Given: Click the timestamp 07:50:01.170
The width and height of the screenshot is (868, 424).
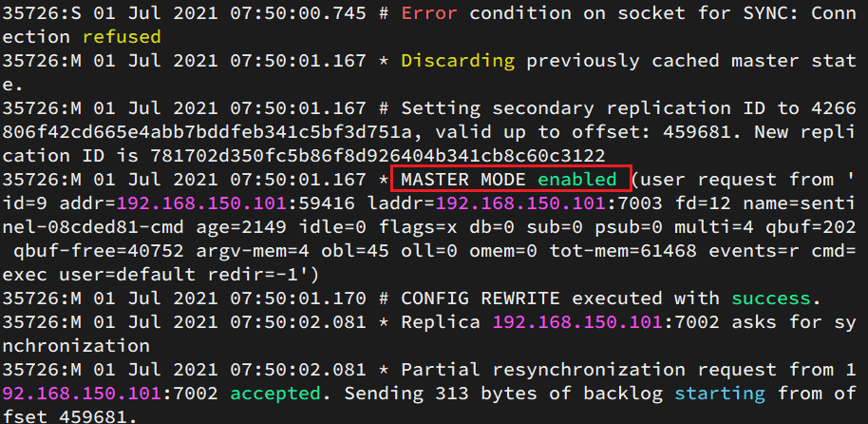Looking at the screenshot, I should [297, 299].
